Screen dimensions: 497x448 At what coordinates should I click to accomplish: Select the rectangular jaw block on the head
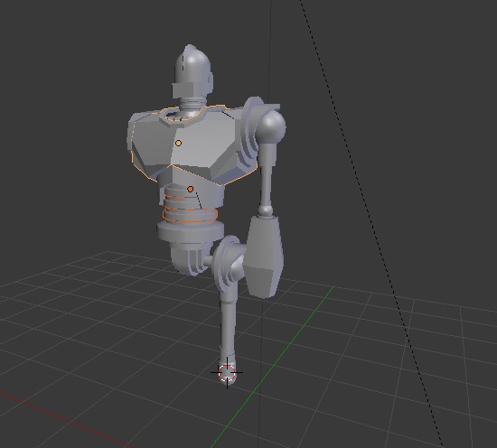[184, 90]
